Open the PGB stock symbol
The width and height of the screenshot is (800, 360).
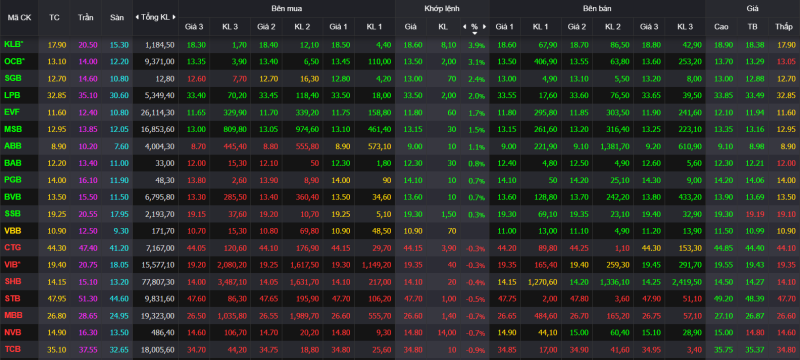point(12,180)
